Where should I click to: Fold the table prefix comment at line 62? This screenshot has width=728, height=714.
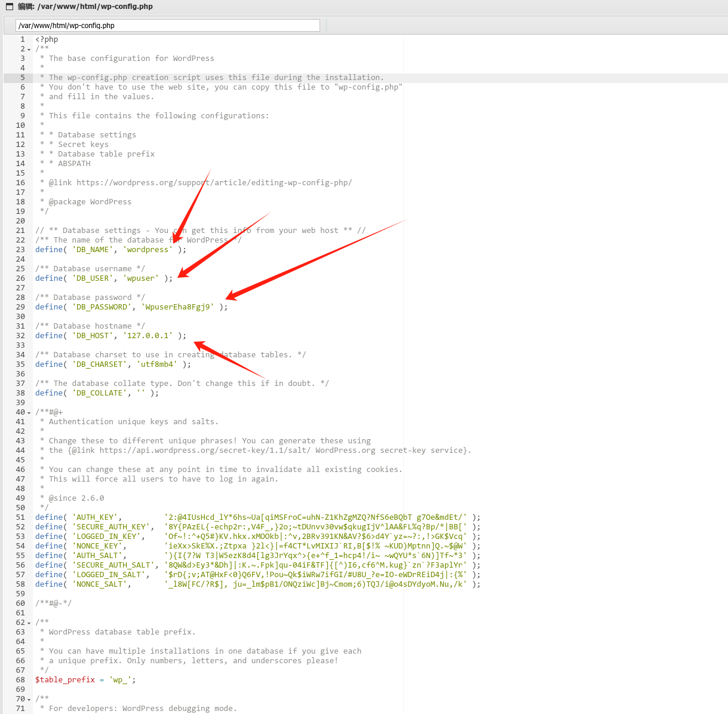[x=29, y=623]
